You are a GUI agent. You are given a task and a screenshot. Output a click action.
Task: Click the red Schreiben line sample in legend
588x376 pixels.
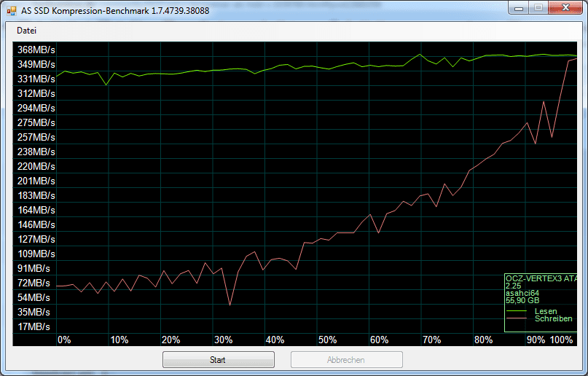[517, 318]
